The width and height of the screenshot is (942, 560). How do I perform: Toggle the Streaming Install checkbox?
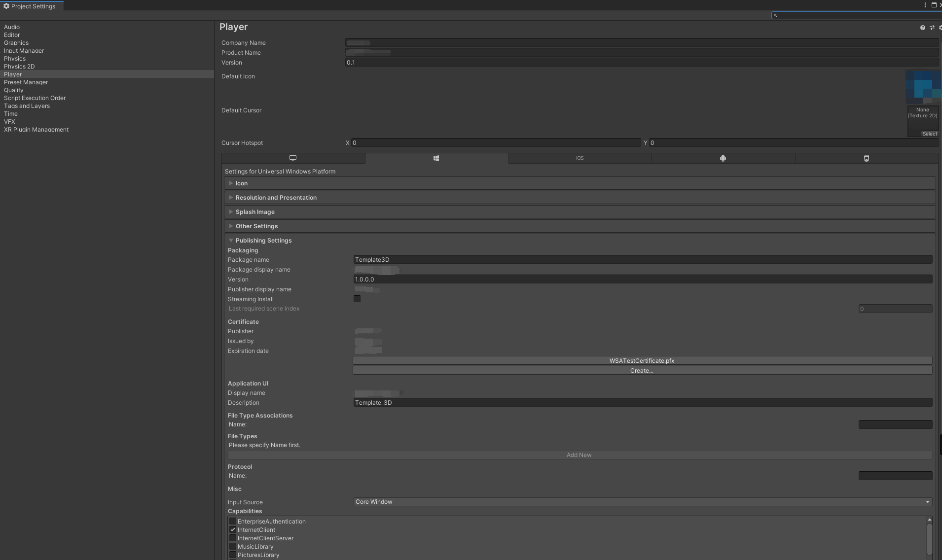pyautogui.click(x=357, y=298)
